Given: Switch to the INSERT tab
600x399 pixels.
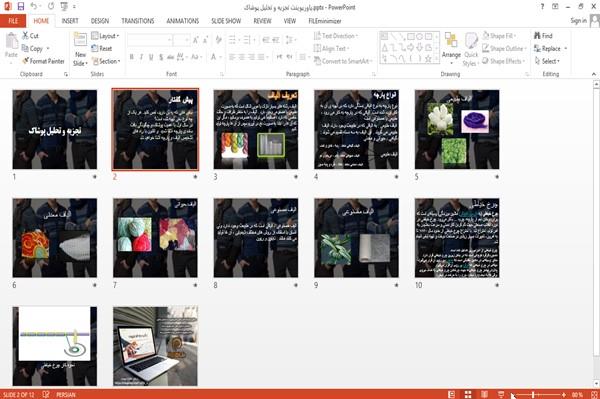Looking at the screenshot, I should [70, 21].
